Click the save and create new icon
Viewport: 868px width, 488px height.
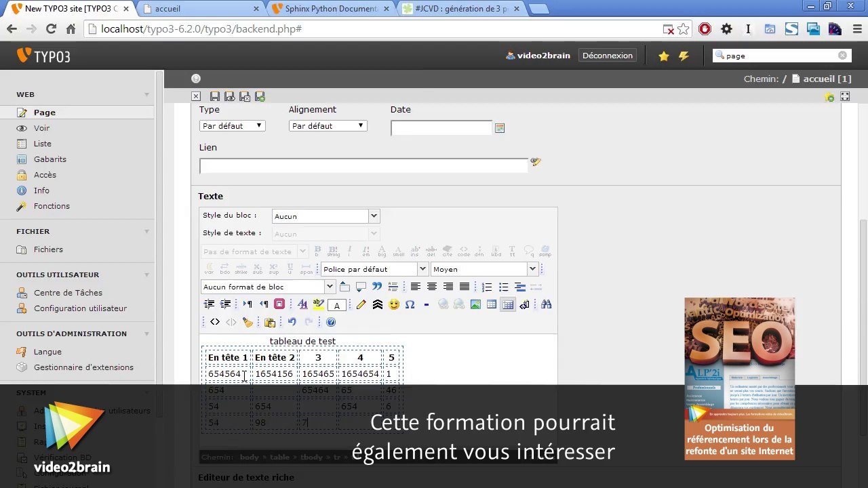coord(260,97)
